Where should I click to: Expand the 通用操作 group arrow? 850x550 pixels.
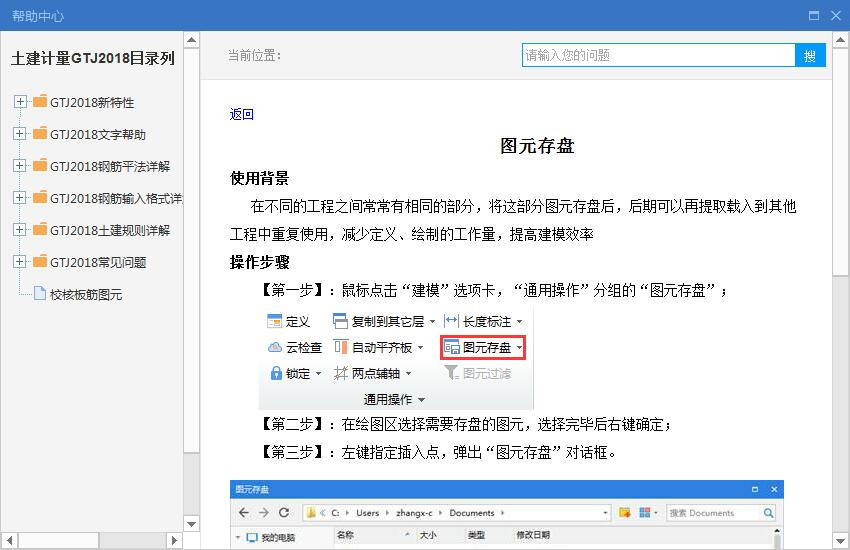[x=421, y=400]
